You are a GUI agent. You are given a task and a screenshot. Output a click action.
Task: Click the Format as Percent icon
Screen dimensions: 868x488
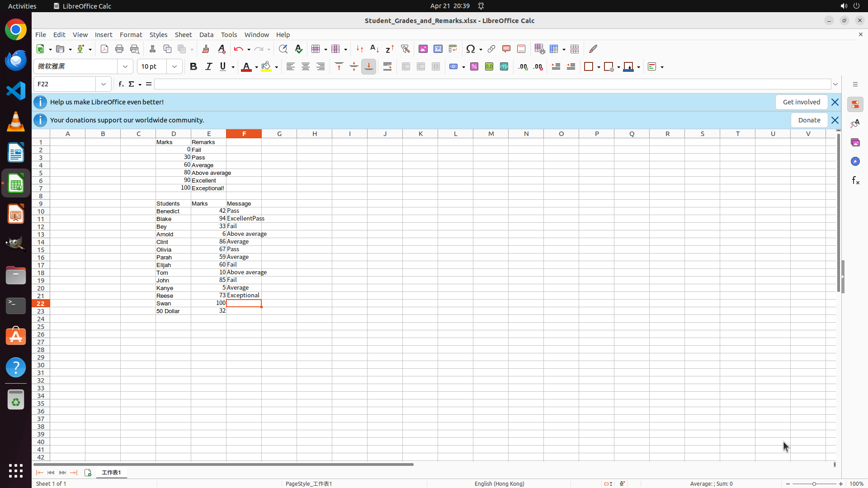(x=474, y=66)
